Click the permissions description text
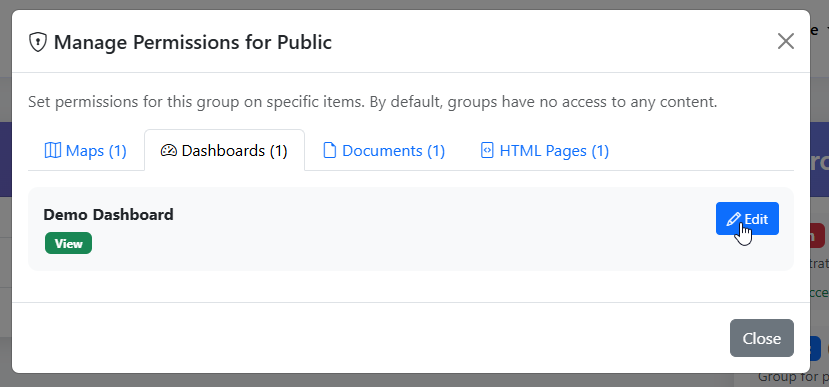829x387 pixels. (373, 102)
